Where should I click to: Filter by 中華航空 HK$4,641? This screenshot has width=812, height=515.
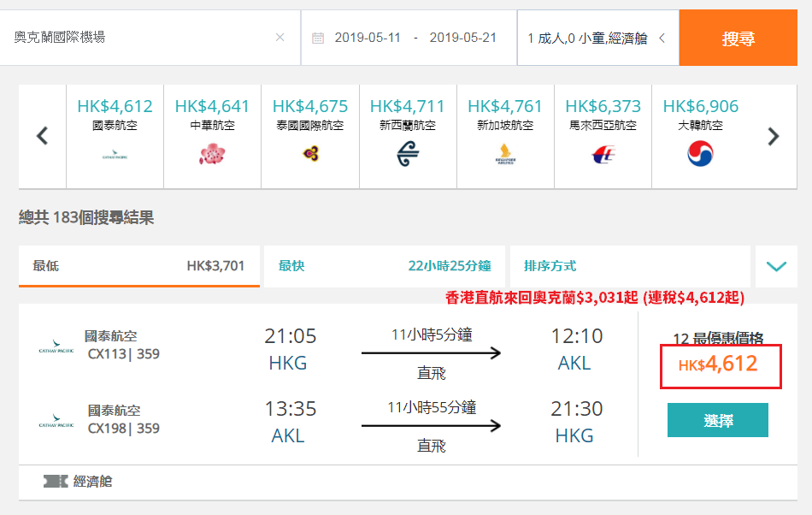(212, 136)
